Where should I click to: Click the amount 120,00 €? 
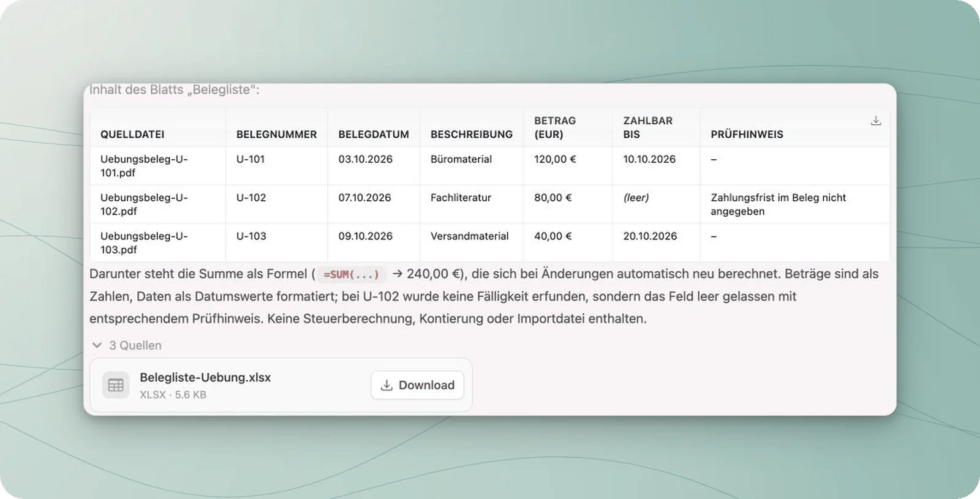click(555, 159)
